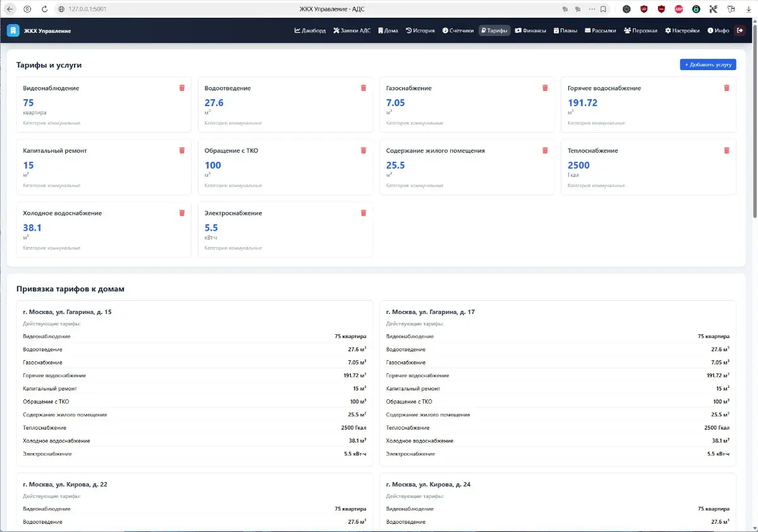The width and height of the screenshot is (758, 532).
Task: Remove Обращение с ТКО tariff via trash icon
Action: pyautogui.click(x=364, y=150)
